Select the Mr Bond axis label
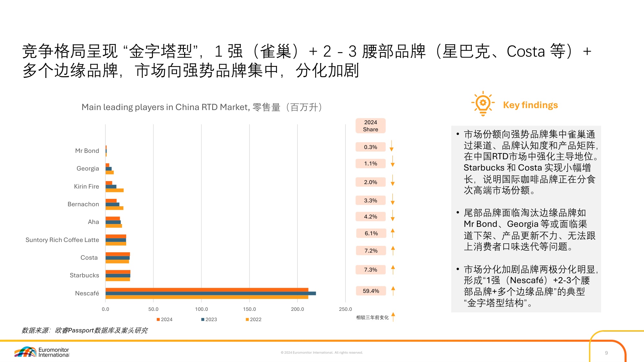 pyautogui.click(x=87, y=151)
